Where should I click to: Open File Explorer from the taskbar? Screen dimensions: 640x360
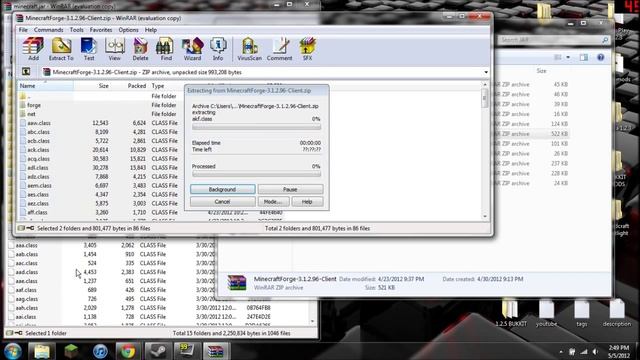pos(42,351)
